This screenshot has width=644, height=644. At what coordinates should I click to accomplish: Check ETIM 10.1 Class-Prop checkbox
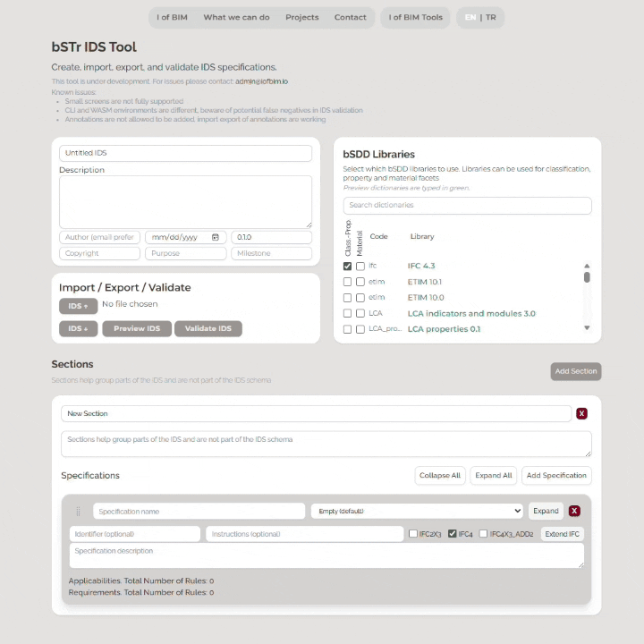point(347,282)
